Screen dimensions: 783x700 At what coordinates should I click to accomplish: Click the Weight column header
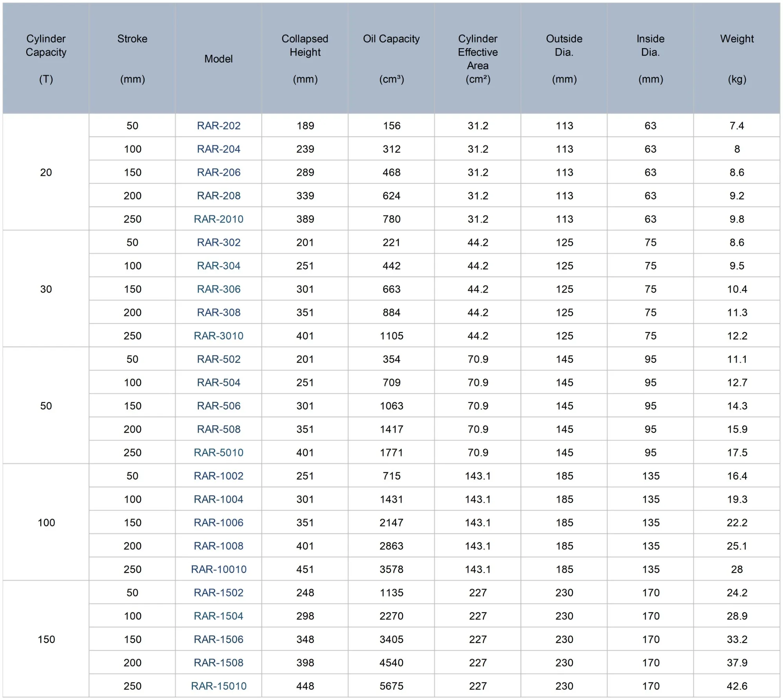point(737,39)
